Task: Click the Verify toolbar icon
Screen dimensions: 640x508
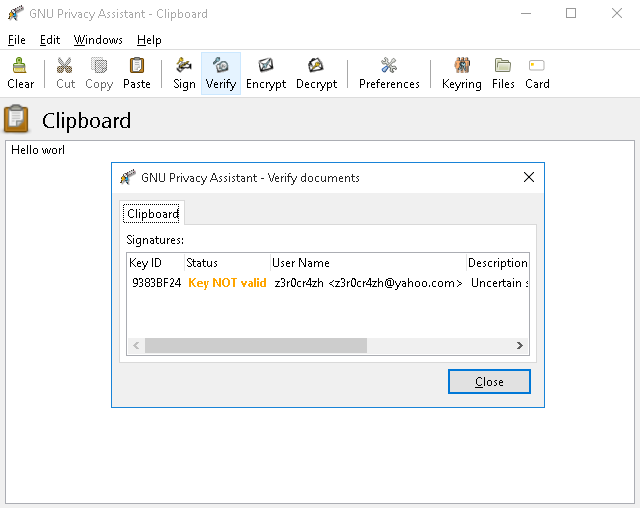Action: click(221, 65)
